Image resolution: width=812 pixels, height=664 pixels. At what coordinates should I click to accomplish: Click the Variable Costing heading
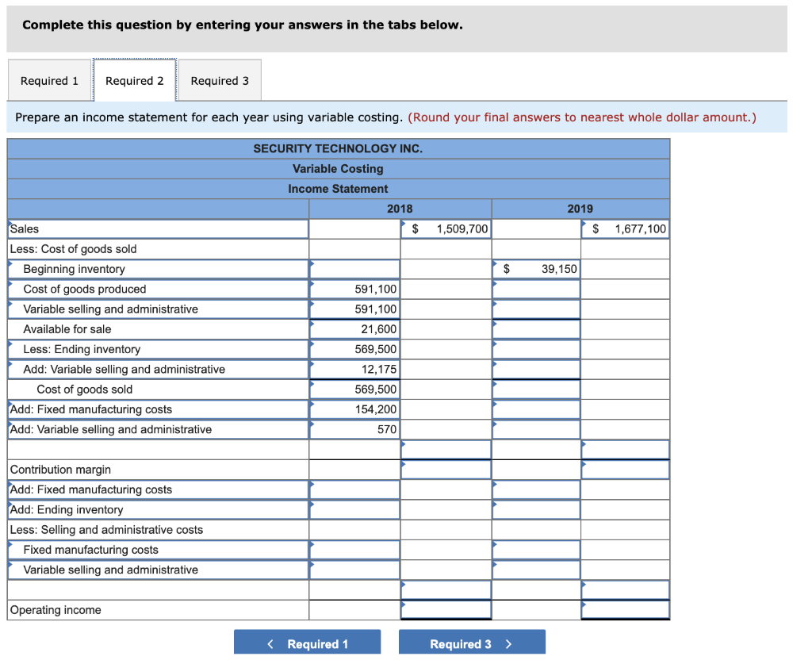point(338,169)
